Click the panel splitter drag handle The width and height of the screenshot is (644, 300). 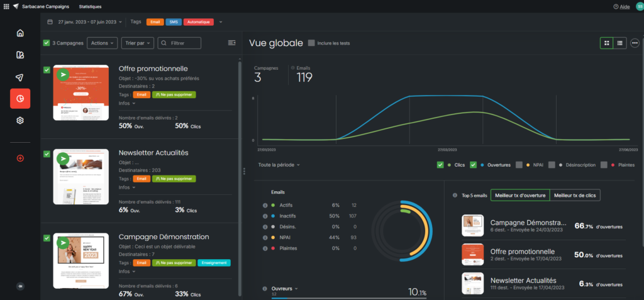point(245,171)
